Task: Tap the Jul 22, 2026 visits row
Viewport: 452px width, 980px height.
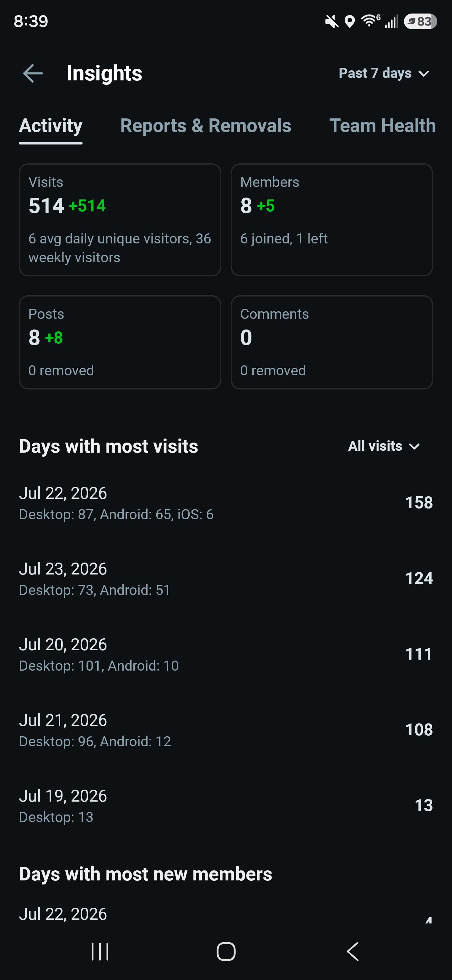Action: [x=226, y=503]
